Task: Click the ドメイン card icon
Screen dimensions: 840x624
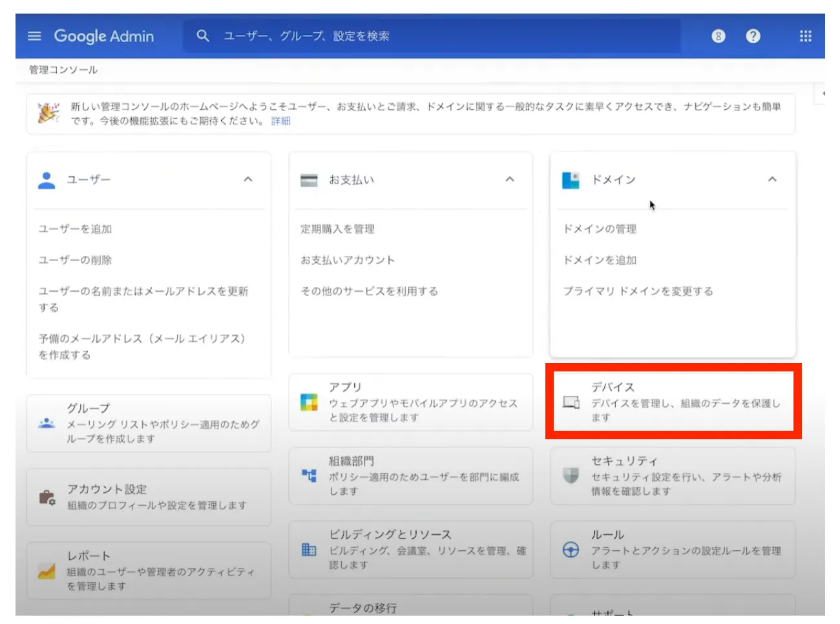Action: (571, 180)
